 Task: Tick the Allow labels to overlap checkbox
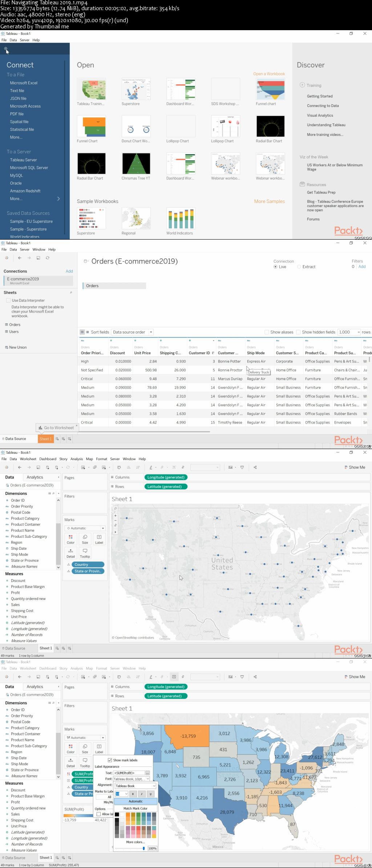(x=98, y=814)
